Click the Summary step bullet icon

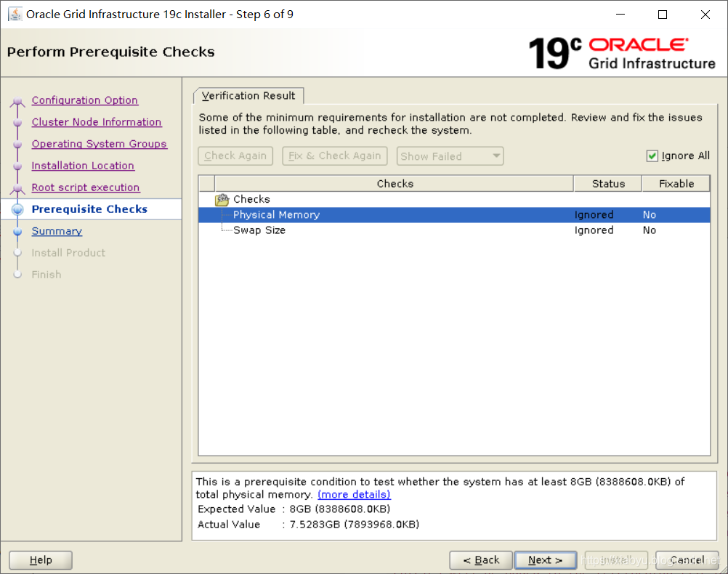(17, 231)
